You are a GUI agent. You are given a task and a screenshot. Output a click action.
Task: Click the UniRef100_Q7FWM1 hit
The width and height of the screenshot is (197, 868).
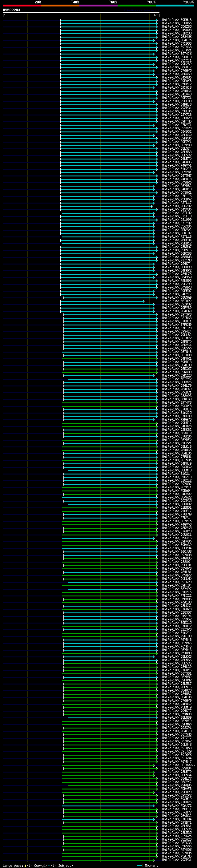tap(177, 457)
